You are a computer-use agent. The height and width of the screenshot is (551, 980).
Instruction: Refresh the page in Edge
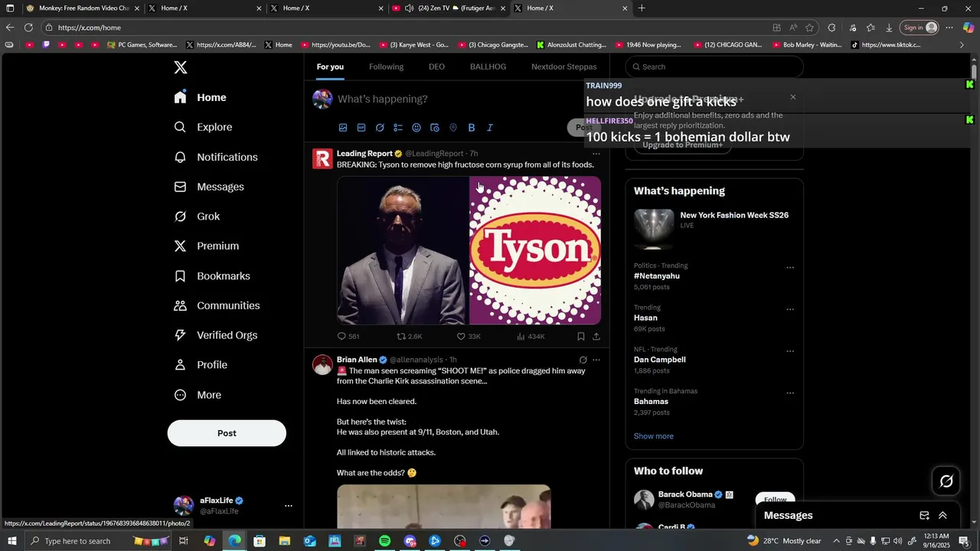[x=28, y=28]
